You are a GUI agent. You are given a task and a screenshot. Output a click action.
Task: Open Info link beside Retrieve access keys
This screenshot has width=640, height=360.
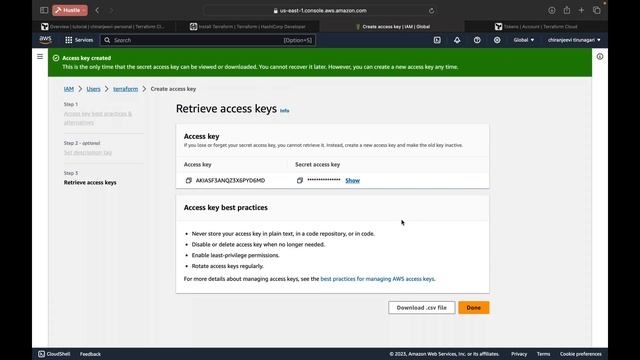(284, 110)
